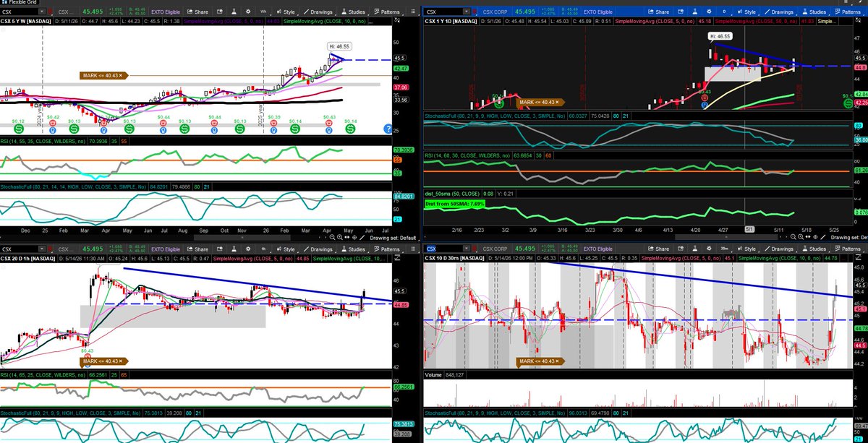Open Drawings menu in the weekly chart

[x=317, y=12]
